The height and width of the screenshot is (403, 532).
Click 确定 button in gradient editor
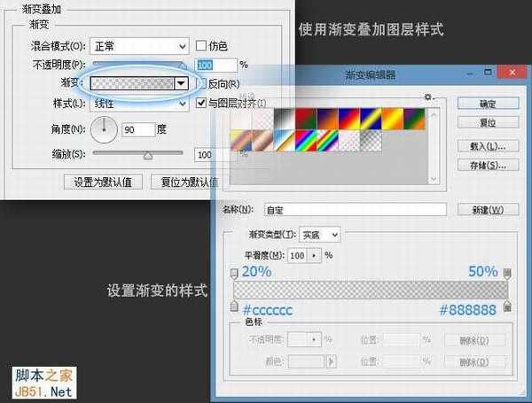pos(487,104)
